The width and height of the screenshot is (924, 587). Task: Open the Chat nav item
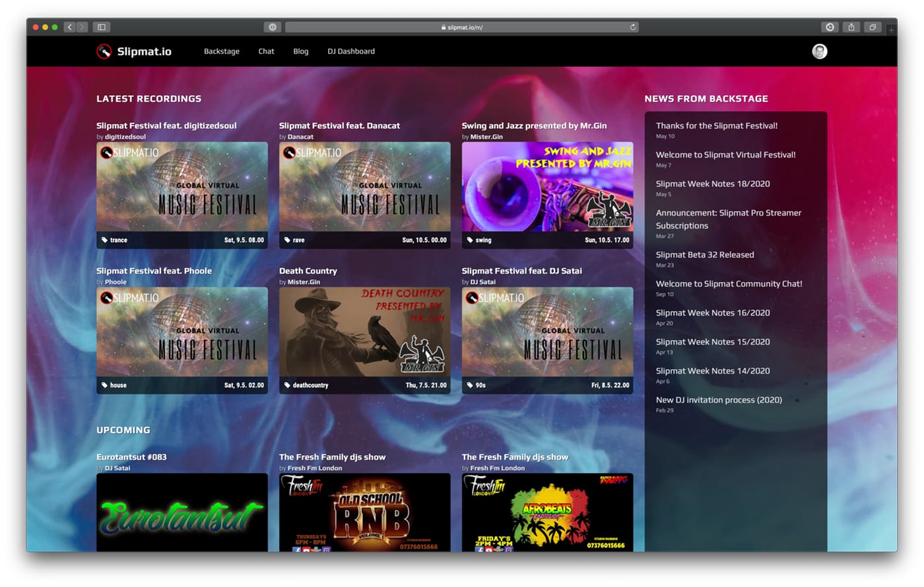266,52
